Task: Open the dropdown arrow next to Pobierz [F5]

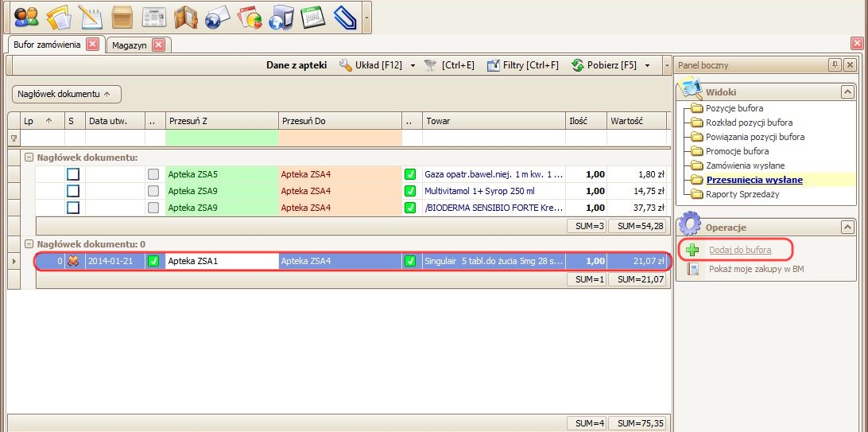Action: (x=648, y=65)
